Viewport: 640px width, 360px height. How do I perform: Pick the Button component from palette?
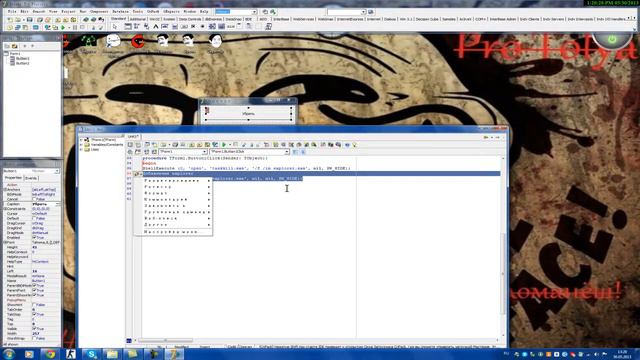click(184, 27)
